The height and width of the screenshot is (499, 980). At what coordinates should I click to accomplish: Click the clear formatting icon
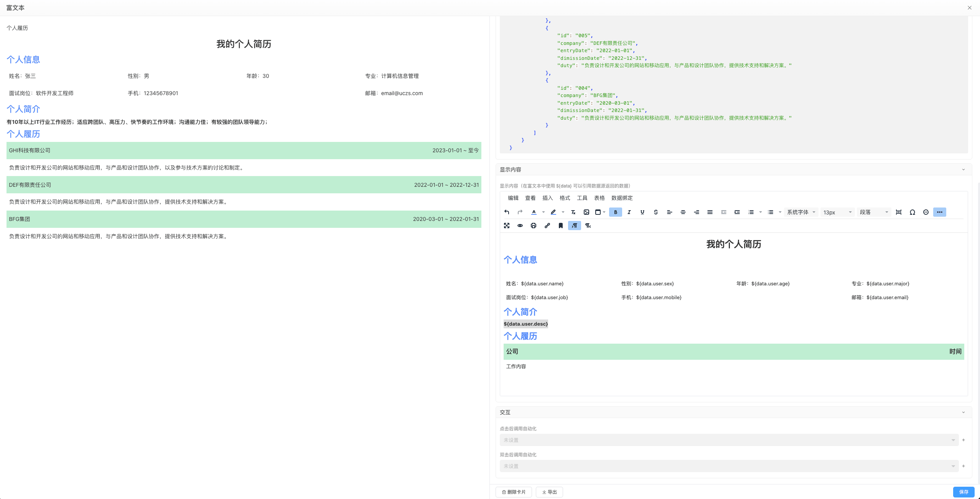[573, 212]
